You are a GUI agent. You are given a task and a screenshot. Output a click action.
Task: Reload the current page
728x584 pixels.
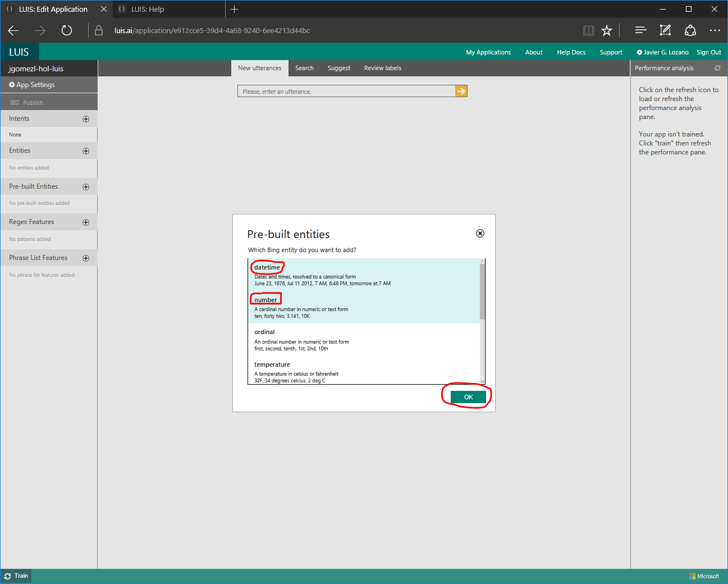(67, 30)
